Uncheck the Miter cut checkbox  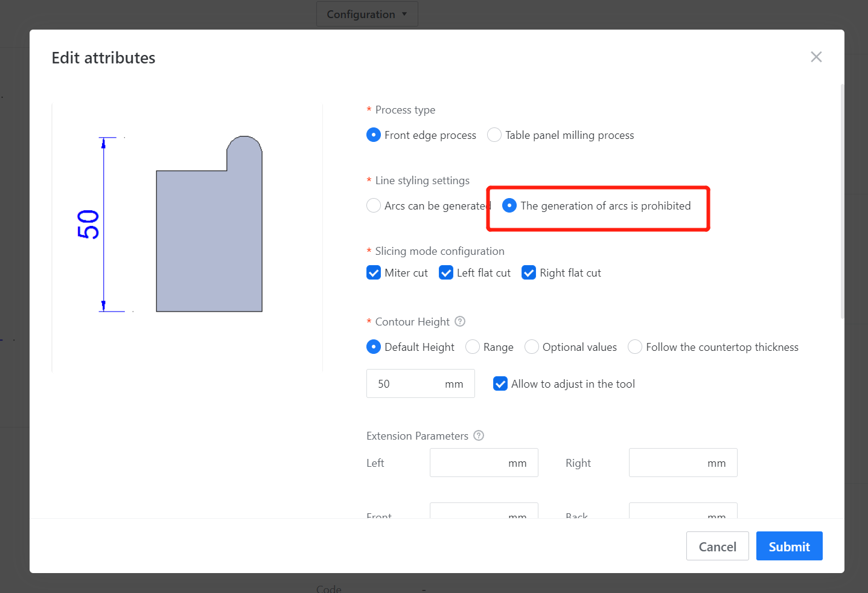(374, 272)
